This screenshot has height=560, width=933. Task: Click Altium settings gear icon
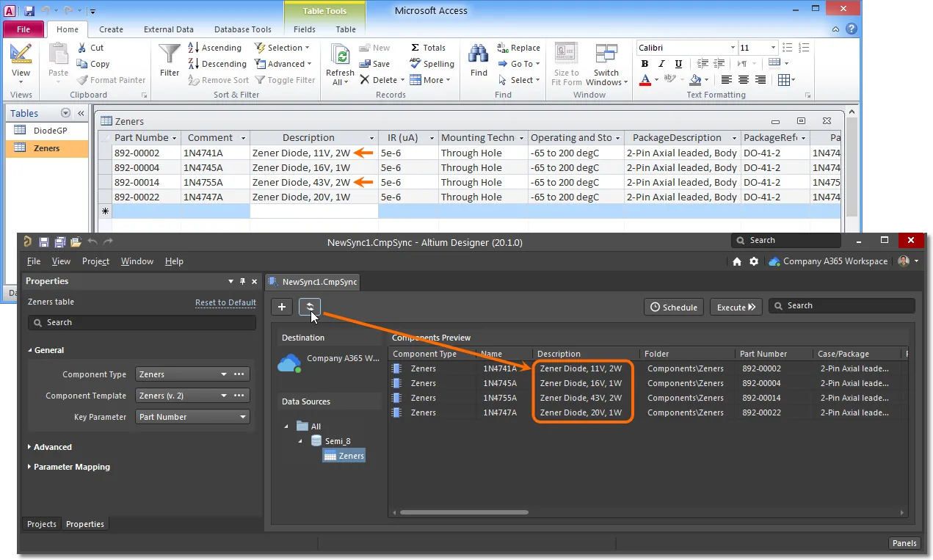click(754, 261)
